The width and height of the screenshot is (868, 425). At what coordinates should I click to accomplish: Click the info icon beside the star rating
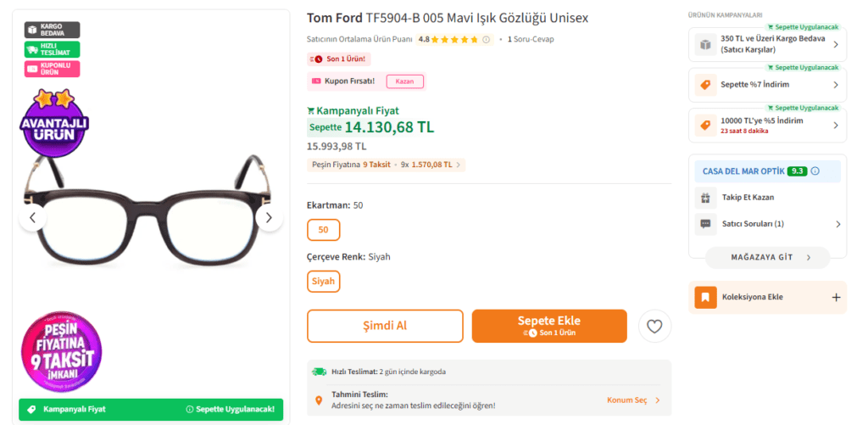tap(486, 39)
